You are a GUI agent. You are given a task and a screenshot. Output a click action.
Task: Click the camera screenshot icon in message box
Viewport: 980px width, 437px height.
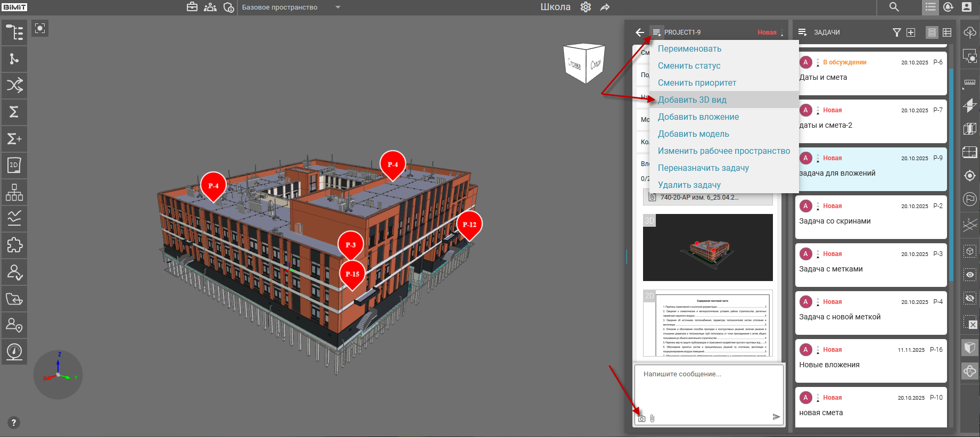pos(641,419)
